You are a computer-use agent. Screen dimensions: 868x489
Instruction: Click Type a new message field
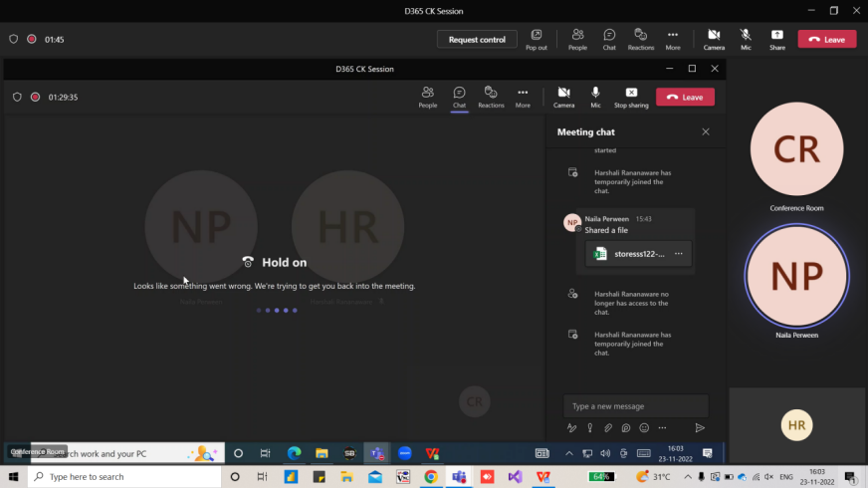point(635,406)
